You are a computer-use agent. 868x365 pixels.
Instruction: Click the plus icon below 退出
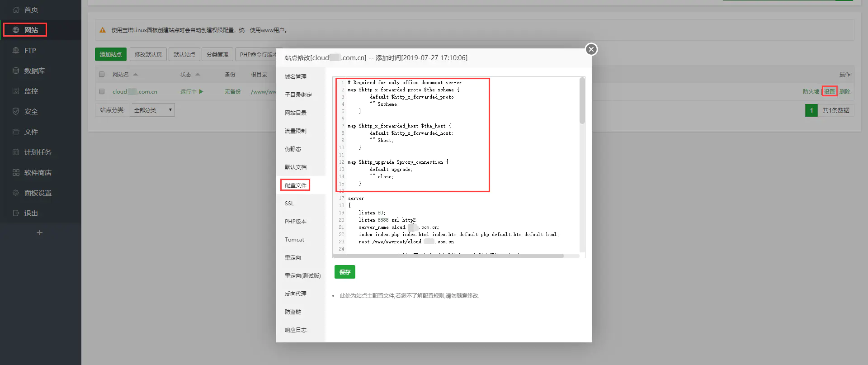40,232
